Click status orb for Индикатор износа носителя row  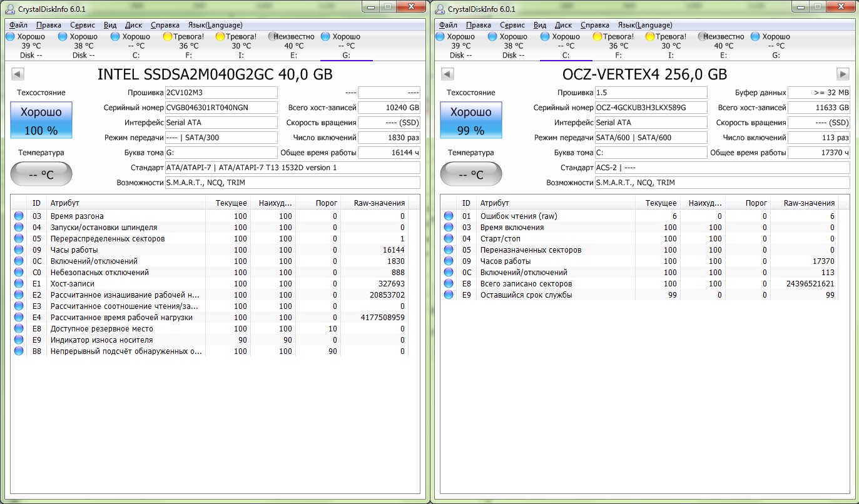(x=19, y=340)
